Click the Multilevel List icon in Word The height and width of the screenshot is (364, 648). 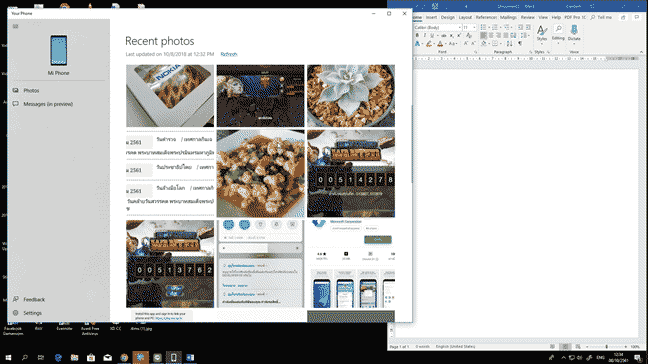tap(506, 27)
